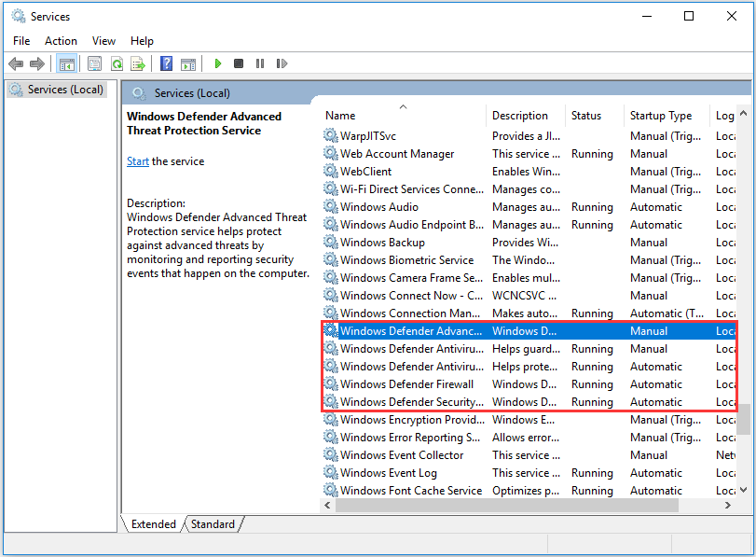Click the Start the service link

(x=137, y=161)
